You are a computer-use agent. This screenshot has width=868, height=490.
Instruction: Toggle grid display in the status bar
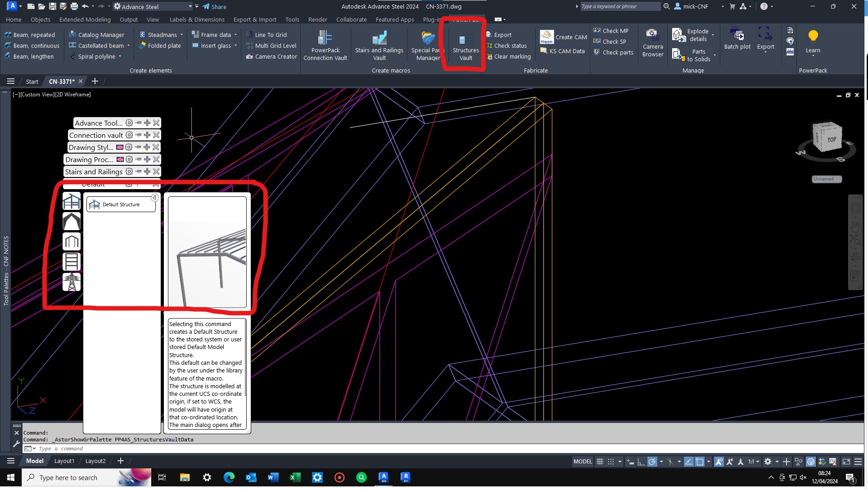pos(600,461)
